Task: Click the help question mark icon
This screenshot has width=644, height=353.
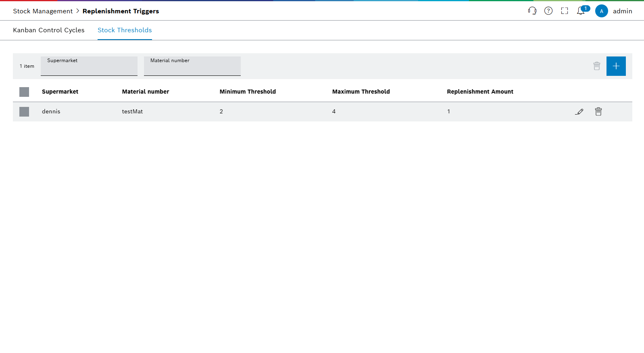Action: point(548,11)
